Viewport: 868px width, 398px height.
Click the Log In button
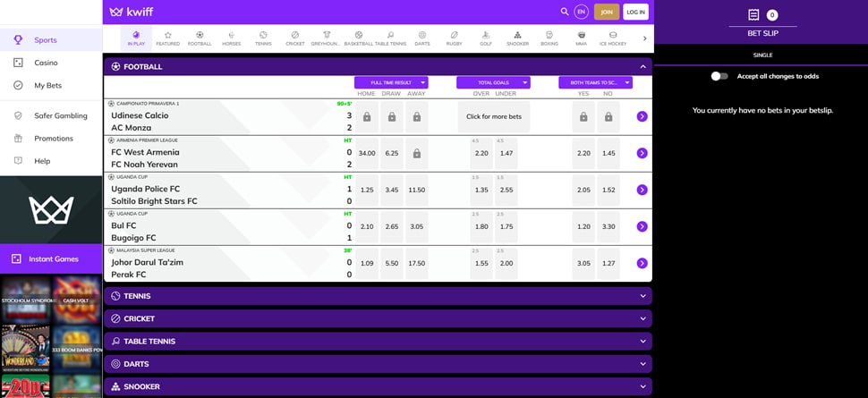pos(635,12)
